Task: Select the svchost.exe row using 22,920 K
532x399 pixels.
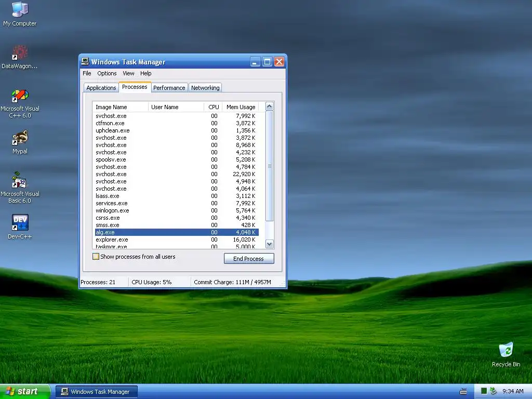Action: (177, 174)
